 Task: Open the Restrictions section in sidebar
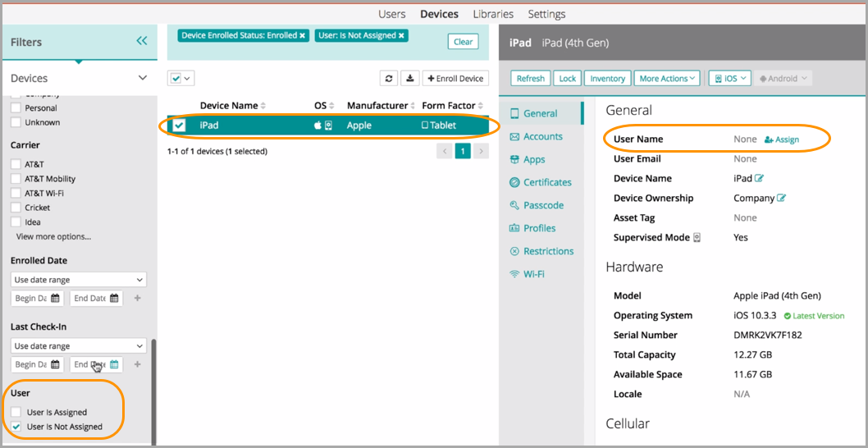[x=548, y=251]
